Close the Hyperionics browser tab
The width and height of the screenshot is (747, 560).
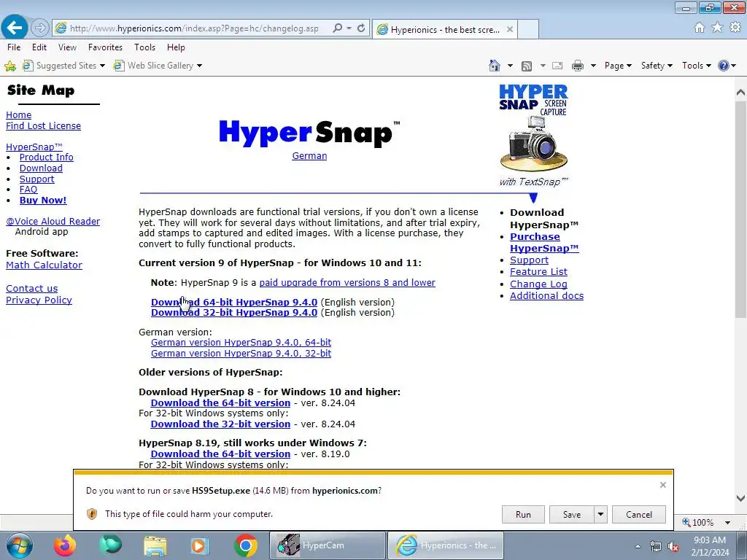click(x=510, y=29)
